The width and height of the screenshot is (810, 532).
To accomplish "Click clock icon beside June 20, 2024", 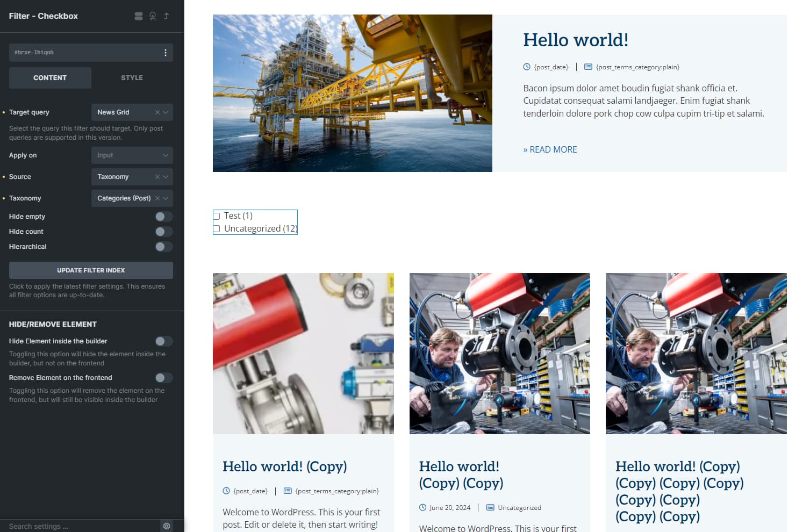I will 422,507.
